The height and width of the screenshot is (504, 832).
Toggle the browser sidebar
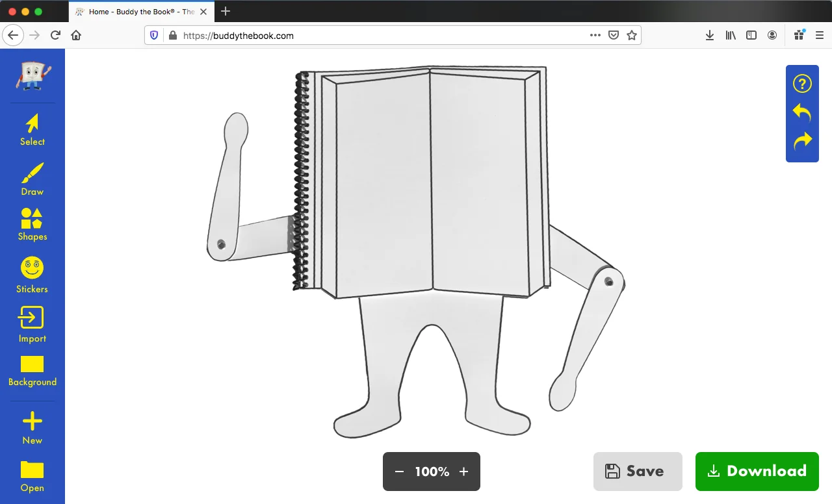pyautogui.click(x=751, y=35)
